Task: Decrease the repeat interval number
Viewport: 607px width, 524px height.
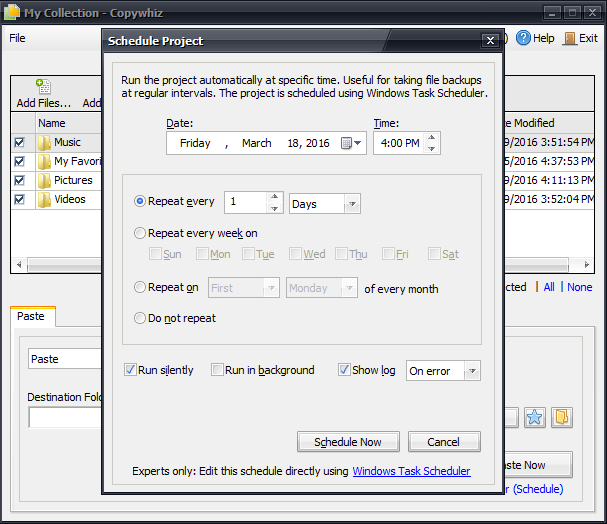Action: tap(274, 208)
